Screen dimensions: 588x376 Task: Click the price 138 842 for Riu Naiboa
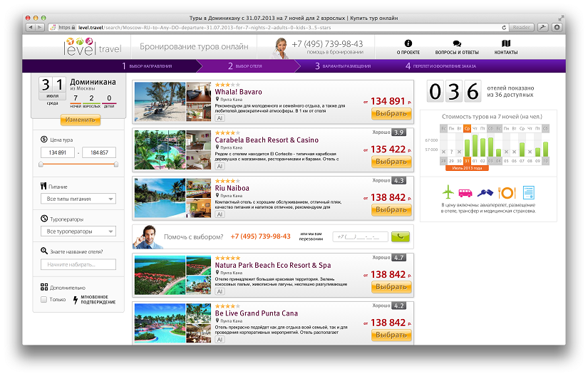tap(388, 197)
